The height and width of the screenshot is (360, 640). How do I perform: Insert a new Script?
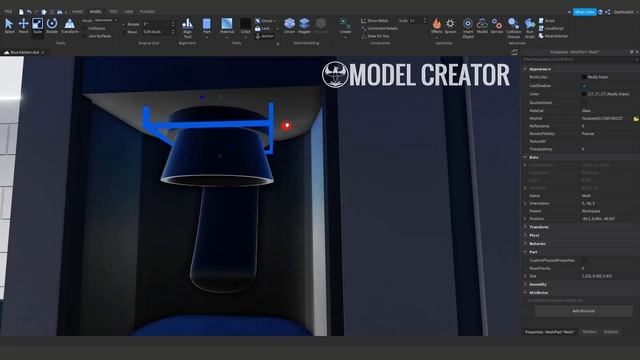click(547, 20)
